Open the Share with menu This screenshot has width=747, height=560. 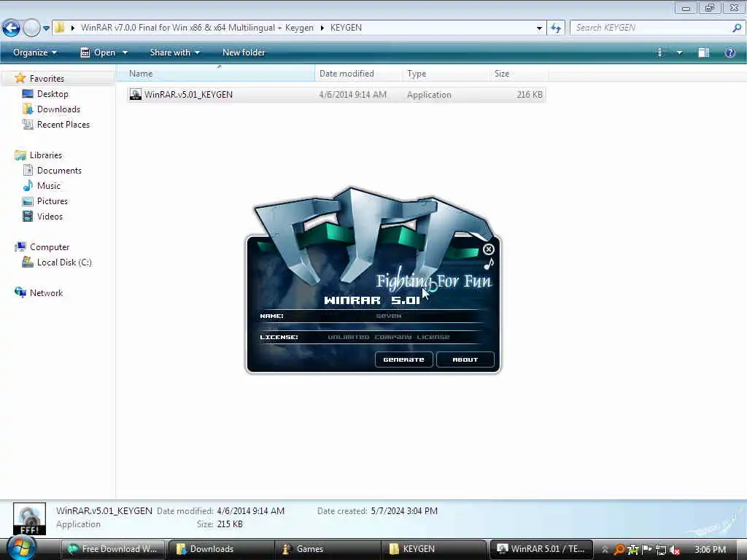pos(175,52)
